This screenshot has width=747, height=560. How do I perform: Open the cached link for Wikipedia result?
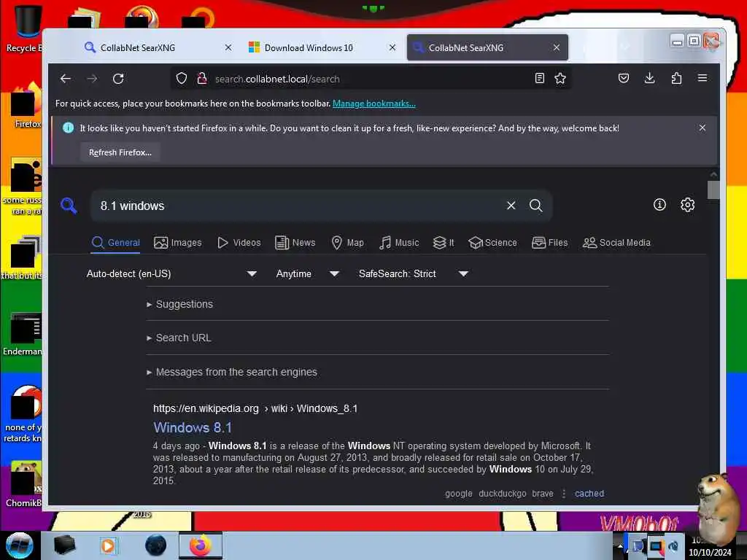589,494
